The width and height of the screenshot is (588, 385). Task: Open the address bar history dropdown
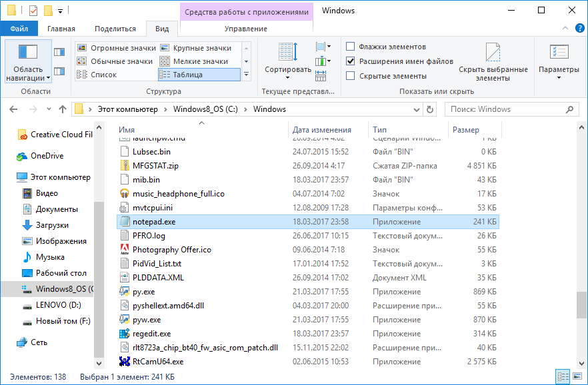click(x=416, y=109)
